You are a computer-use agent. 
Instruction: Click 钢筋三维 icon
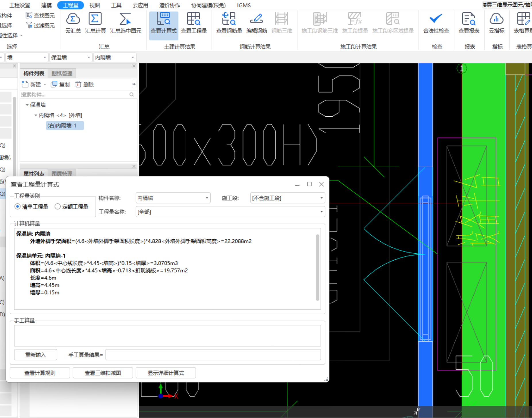click(282, 23)
